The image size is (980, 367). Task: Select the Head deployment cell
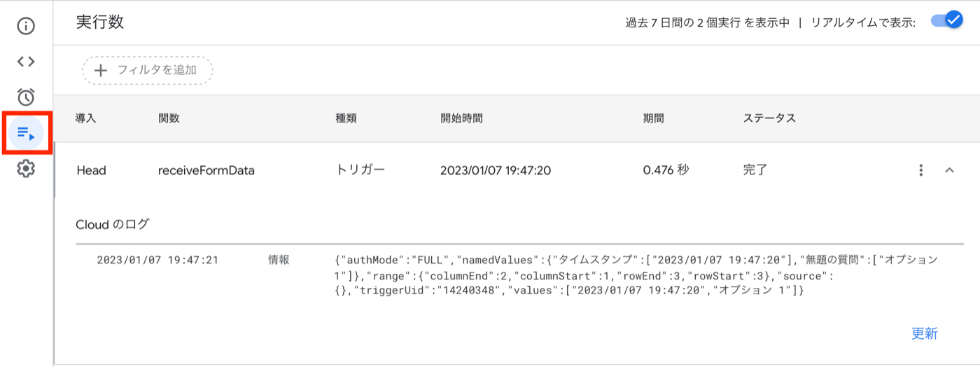click(92, 170)
